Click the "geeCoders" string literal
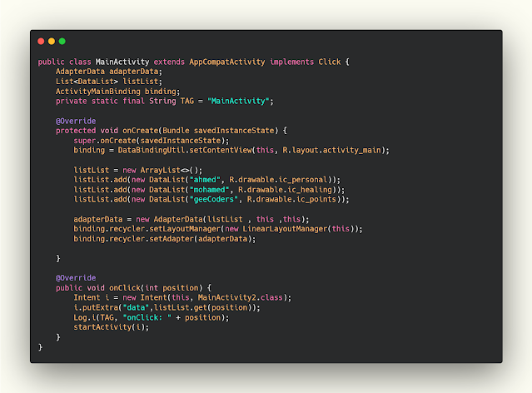This screenshot has width=532, height=393. click(213, 199)
